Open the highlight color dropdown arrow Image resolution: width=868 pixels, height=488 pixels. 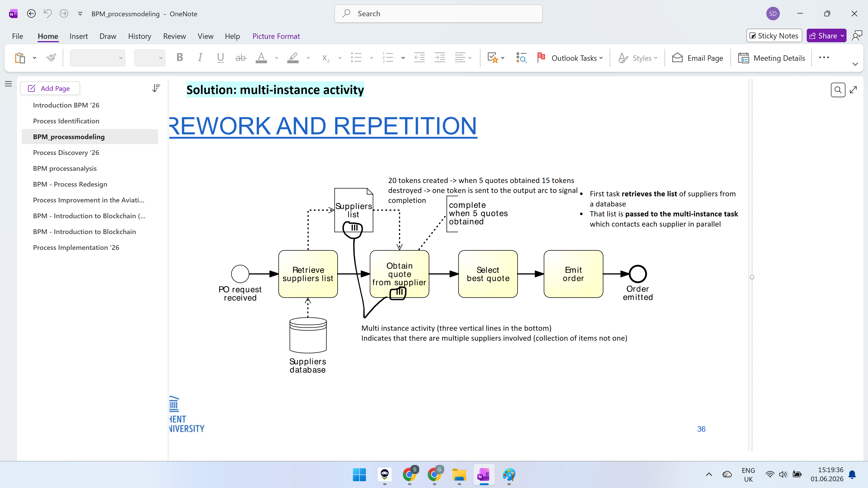pyautogui.click(x=308, y=58)
